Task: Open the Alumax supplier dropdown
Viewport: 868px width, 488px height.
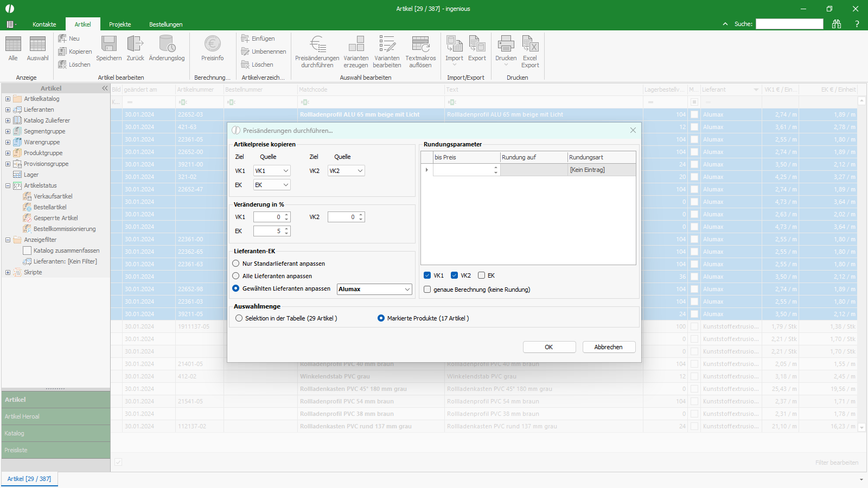Action: [x=407, y=290]
